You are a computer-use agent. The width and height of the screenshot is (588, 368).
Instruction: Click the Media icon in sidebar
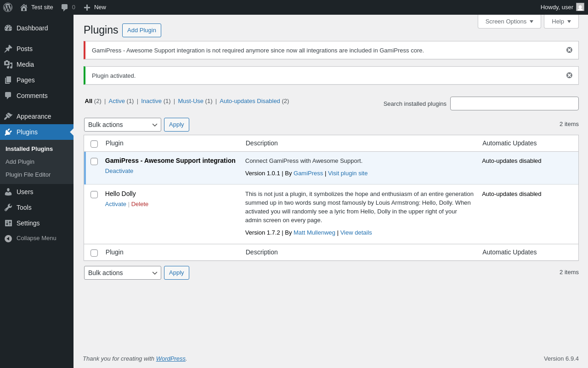(x=8, y=64)
